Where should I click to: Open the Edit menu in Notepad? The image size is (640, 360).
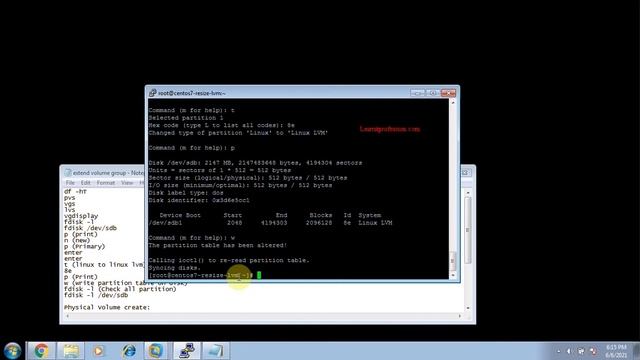point(85,183)
